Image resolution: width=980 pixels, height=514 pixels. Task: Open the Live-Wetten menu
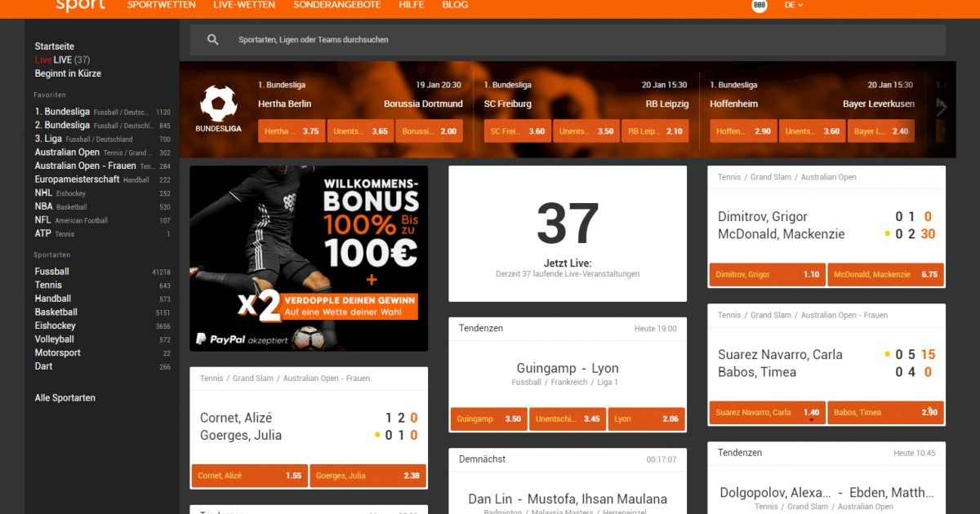[244, 5]
